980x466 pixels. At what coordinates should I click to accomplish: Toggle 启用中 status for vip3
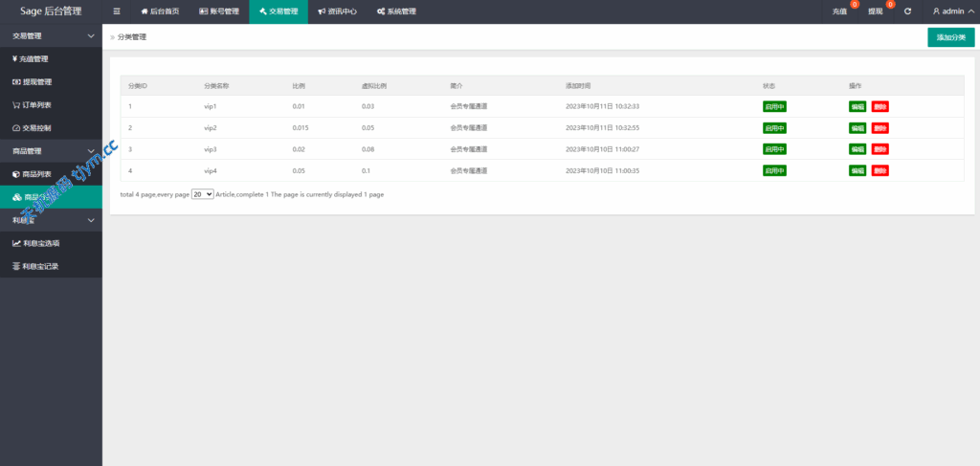coord(773,149)
